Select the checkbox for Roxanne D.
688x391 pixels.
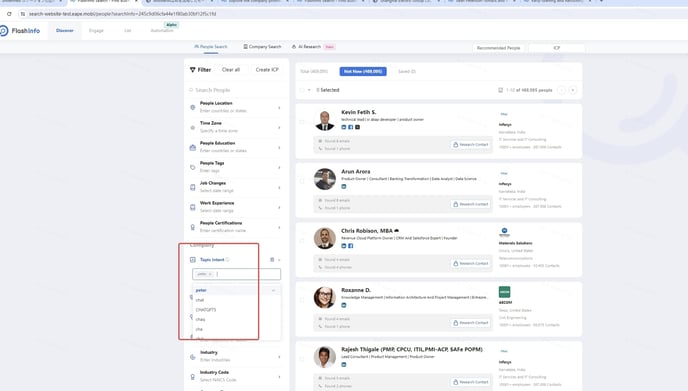pyautogui.click(x=302, y=300)
